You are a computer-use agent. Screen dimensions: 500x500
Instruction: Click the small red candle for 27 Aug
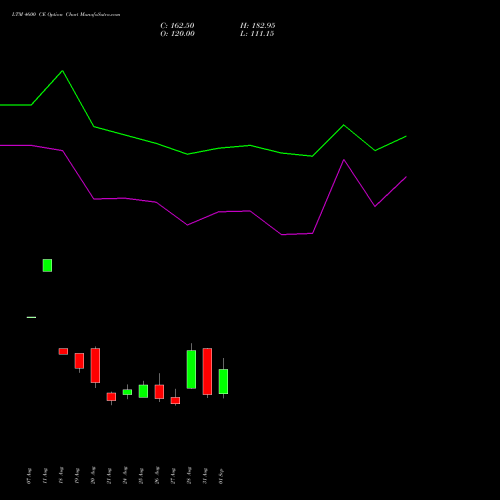click(175, 400)
